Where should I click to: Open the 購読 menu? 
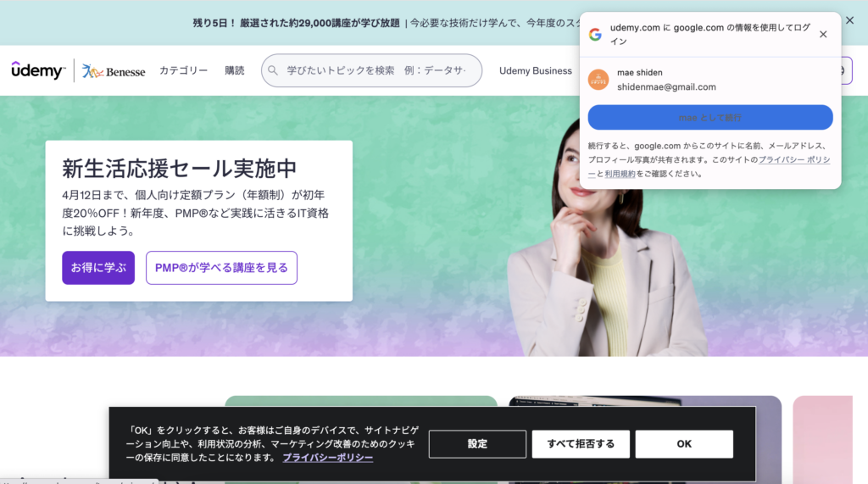tap(235, 70)
